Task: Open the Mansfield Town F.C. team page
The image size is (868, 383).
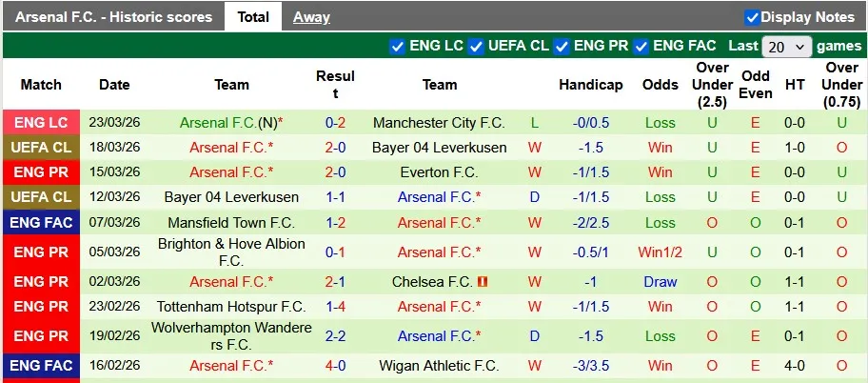Action: (x=231, y=222)
